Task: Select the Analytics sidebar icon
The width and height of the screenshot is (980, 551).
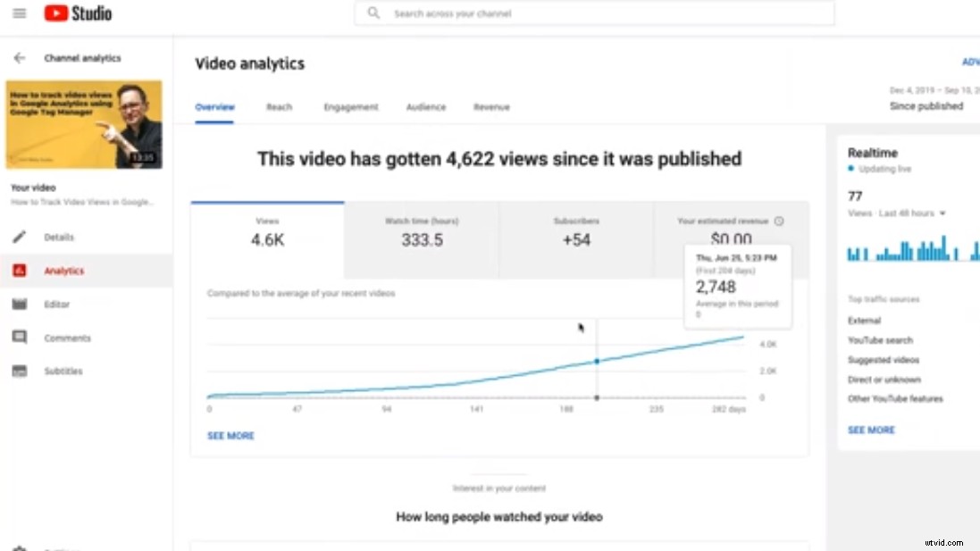Action: [18, 270]
